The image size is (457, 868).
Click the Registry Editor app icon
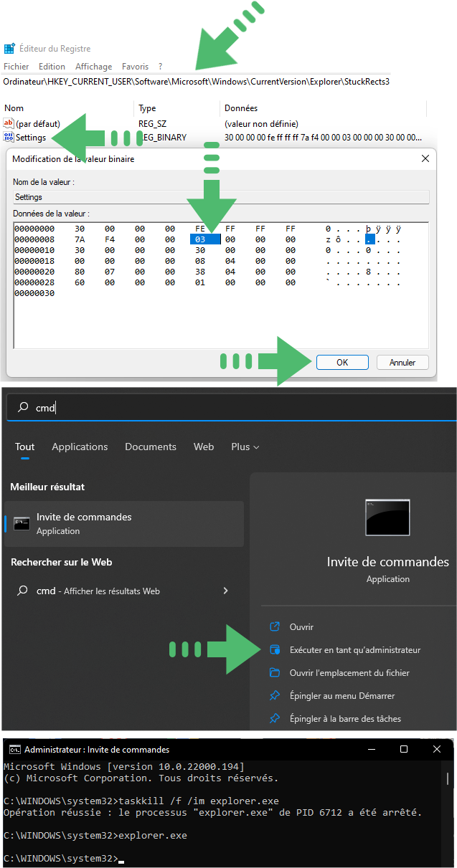pos(9,49)
